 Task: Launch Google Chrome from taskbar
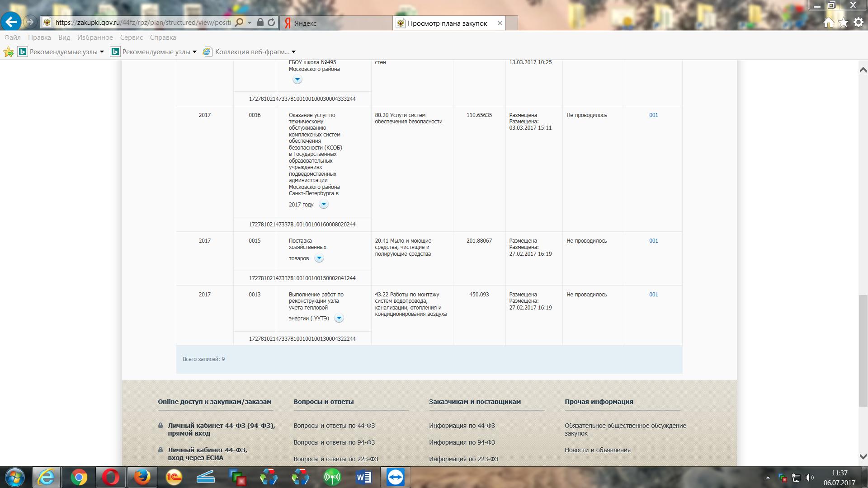click(79, 477)
